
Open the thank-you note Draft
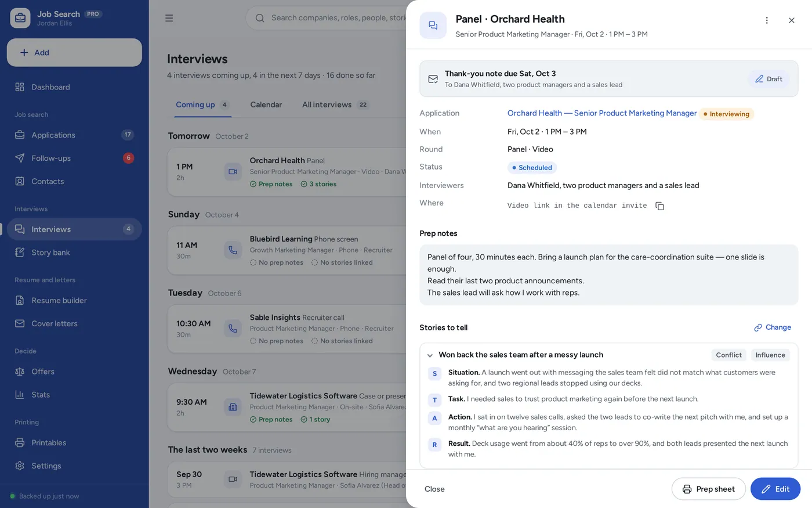coord(768,79)
